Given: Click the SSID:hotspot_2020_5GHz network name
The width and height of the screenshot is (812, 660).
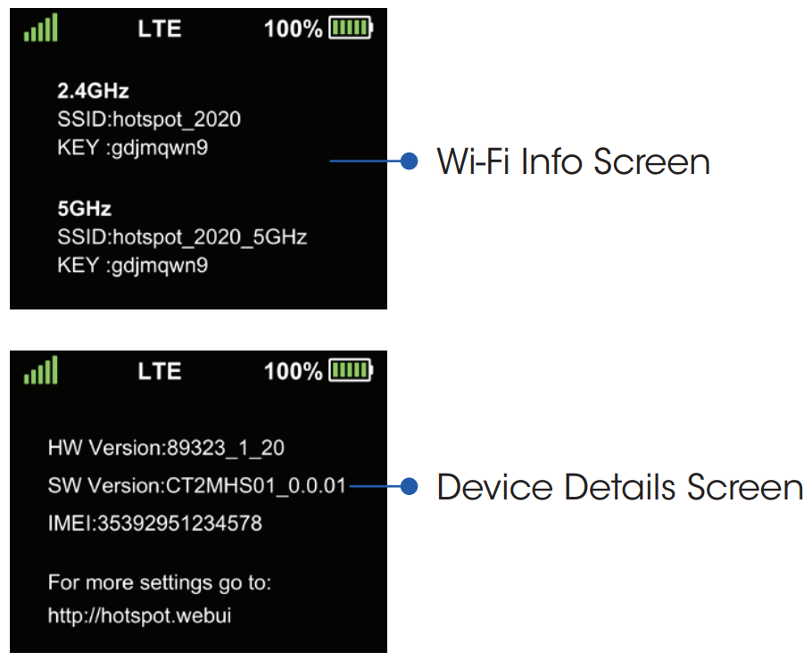Looking at the screenshot, I should click(182, 237).
